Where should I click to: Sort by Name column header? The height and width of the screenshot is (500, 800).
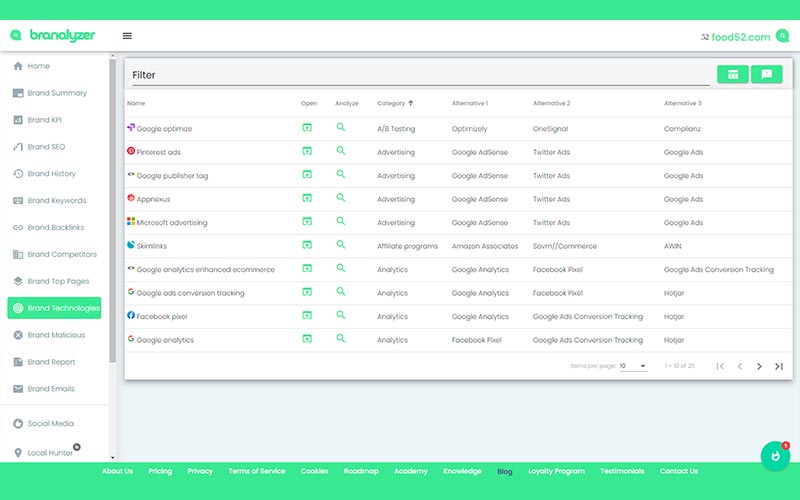point(136,103)
